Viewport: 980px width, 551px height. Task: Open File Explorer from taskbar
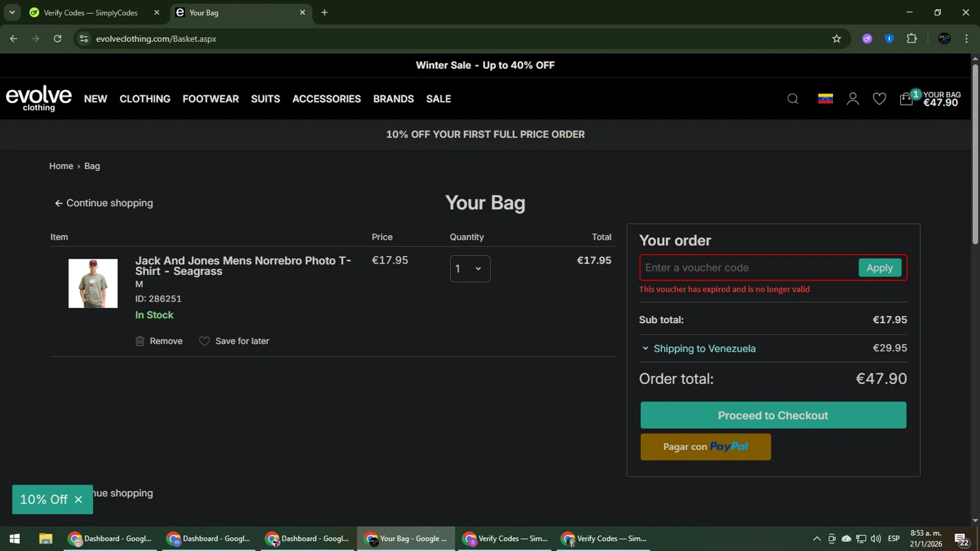45,539
